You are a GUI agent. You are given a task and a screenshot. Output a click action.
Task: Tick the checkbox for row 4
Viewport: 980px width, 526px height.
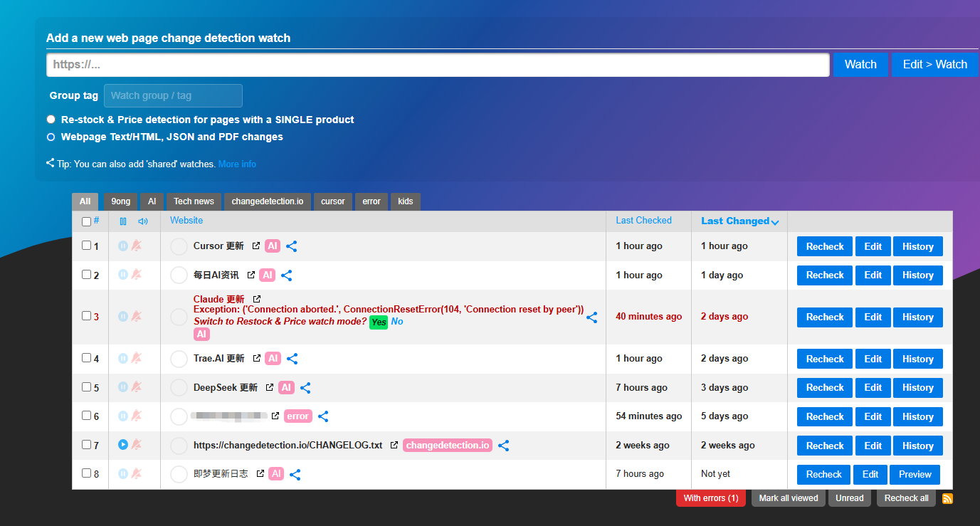pyautogui.click(x=86, y=358)
